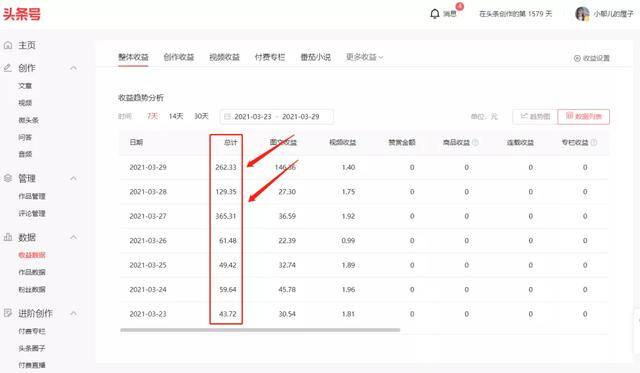The width and height of the screenshot is (640, 373).
Task: Open 收益设置 settings link
Action: pyautogui.click(x=592, y=58)
